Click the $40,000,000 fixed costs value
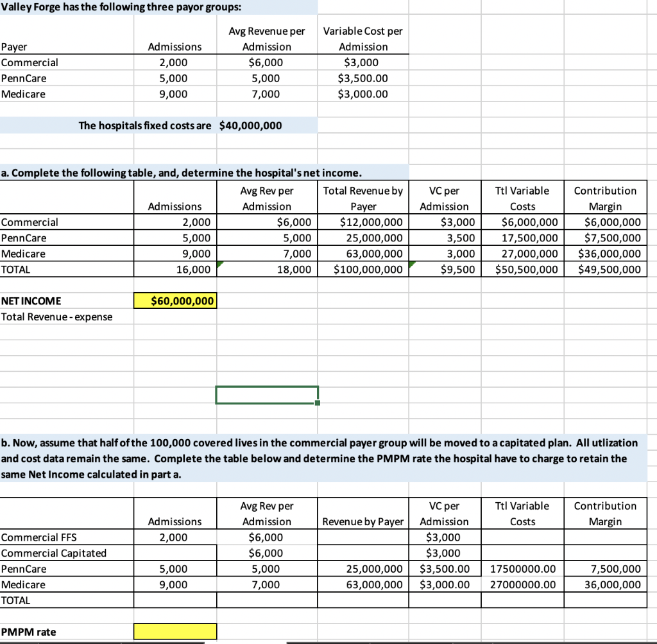657x644 pixels. 253,125
